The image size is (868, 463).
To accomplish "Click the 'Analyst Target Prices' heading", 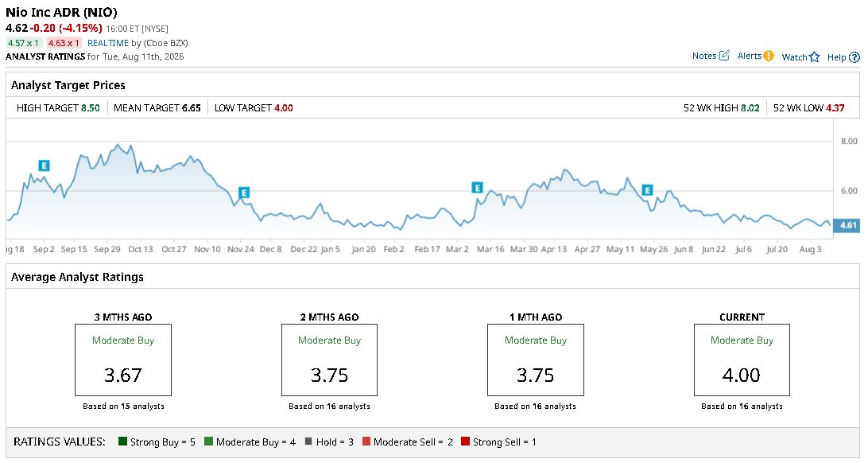I will coord(68,85).
